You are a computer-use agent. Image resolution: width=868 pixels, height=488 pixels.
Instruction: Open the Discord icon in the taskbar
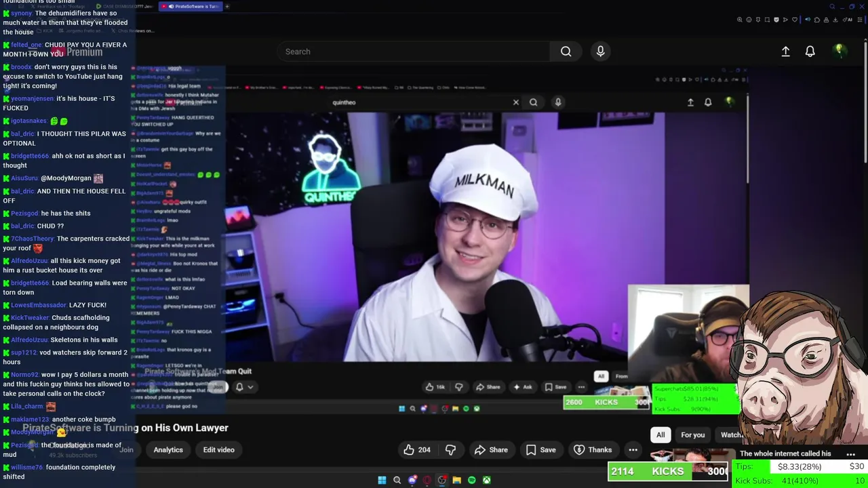[x=412, y=480]
